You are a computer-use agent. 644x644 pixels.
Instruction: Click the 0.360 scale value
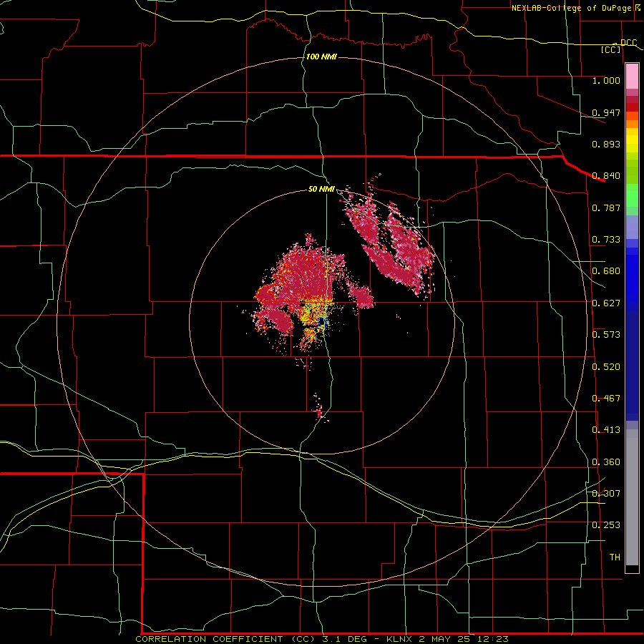tap(606, 462)
